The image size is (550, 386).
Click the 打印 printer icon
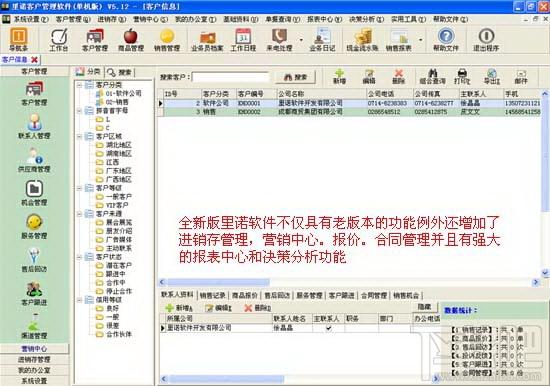462,76
